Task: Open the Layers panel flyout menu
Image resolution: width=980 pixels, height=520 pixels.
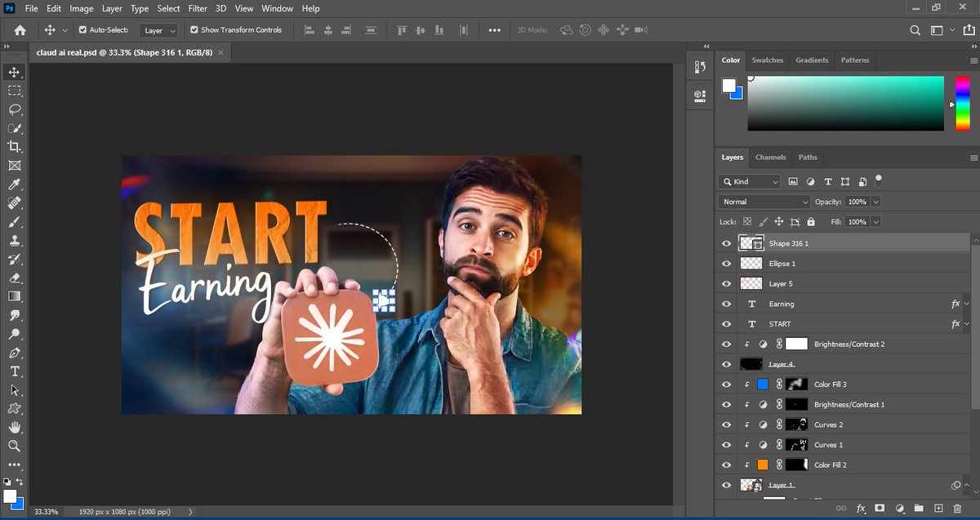Action: [973, 158]
